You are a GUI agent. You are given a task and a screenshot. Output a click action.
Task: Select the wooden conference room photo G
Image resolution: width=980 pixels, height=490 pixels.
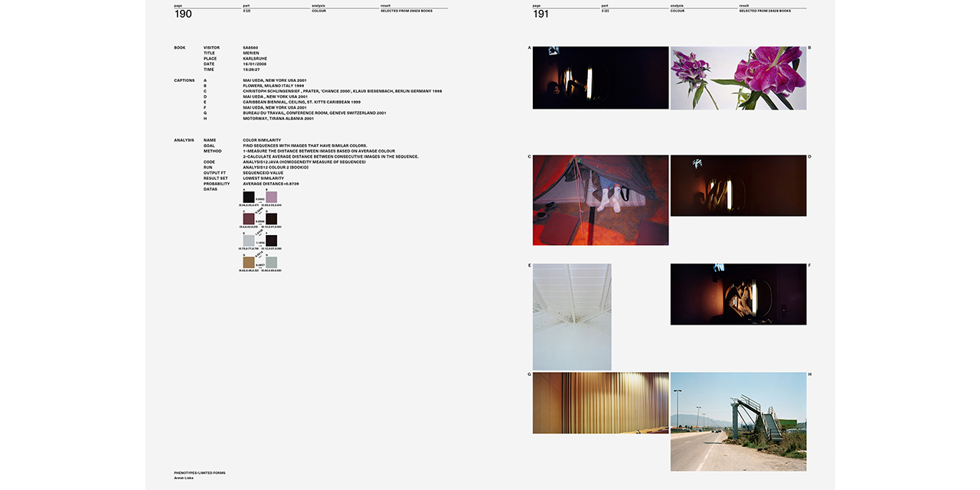[600, 403]
